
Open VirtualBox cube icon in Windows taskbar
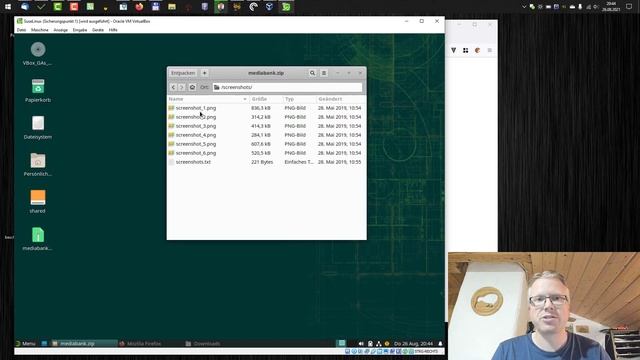pyautogui.click(x=269, y=7)
